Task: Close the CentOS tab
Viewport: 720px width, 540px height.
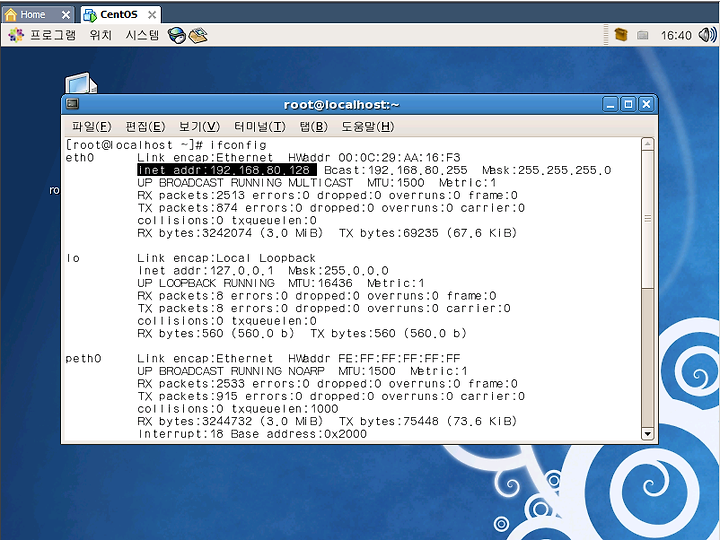Action: pos(152,15)
